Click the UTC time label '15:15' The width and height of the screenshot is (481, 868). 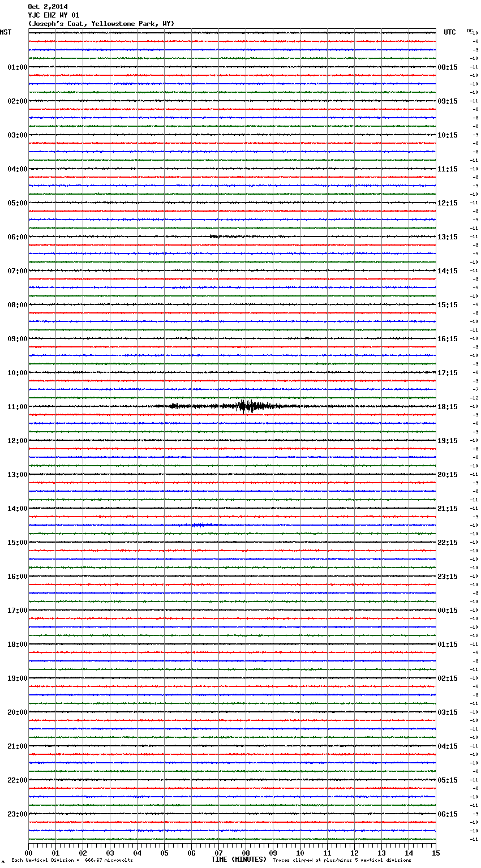[448, 305]
